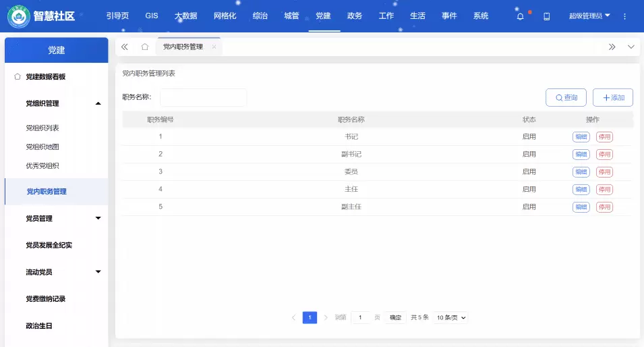
Task: Go to the next page arrow
Action: [326, 317]
